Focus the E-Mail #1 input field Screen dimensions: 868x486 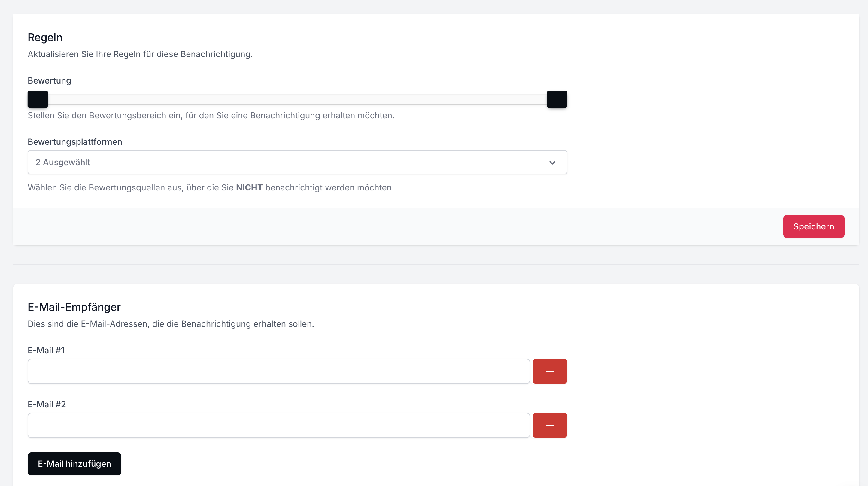pyautogui.click(x=278, y=371)
